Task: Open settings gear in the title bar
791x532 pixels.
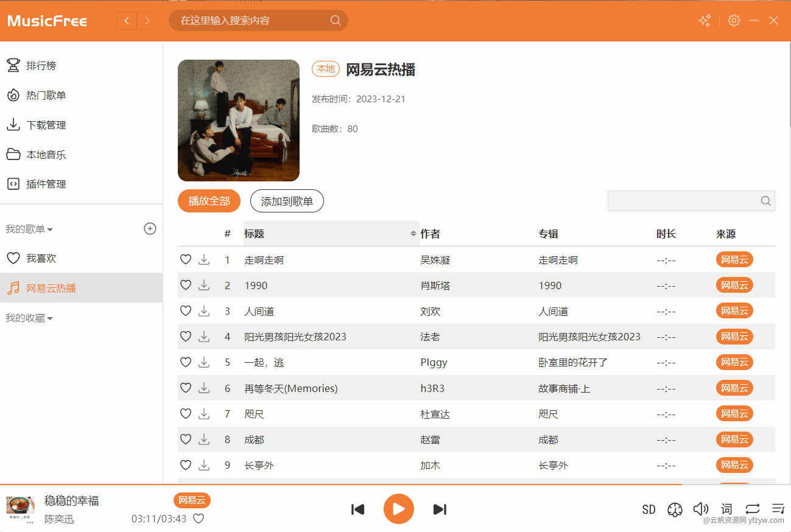Action: coord(734,21)
